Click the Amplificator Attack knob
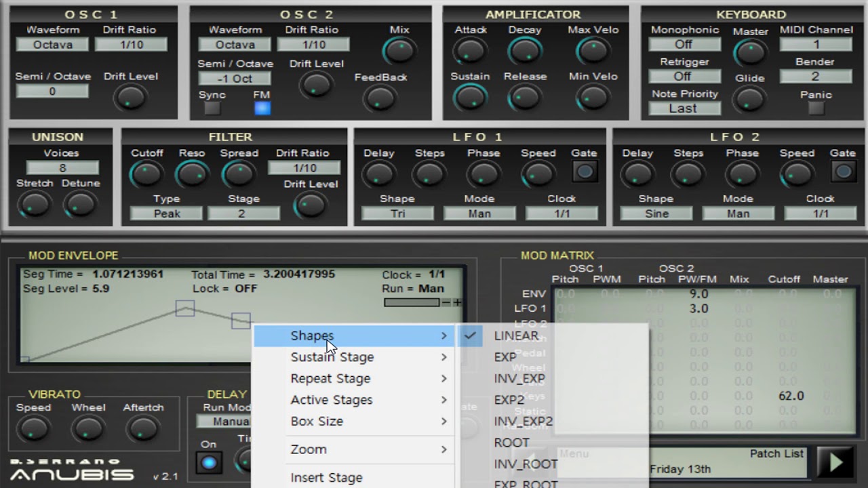 pyautogui.click(x=470, y=50)
